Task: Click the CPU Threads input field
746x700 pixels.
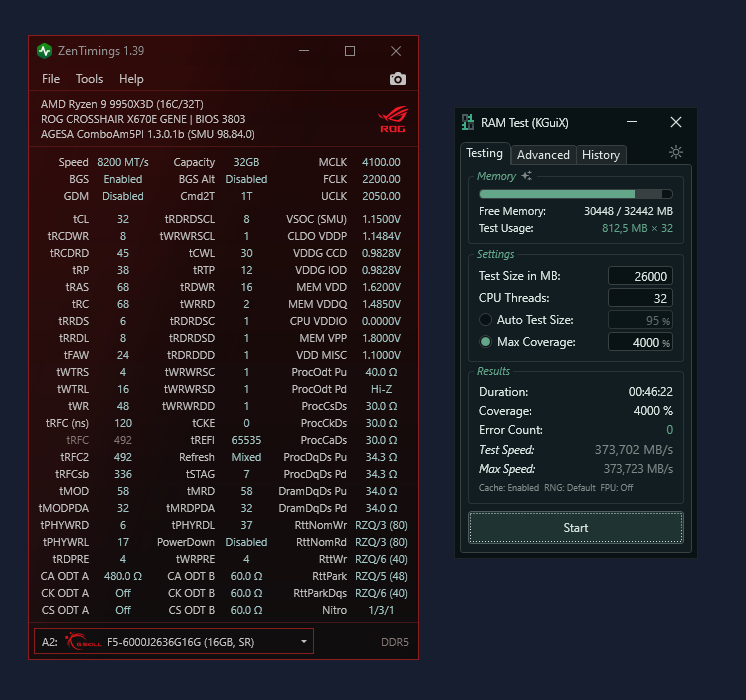Action: click(x=640, y=298)
